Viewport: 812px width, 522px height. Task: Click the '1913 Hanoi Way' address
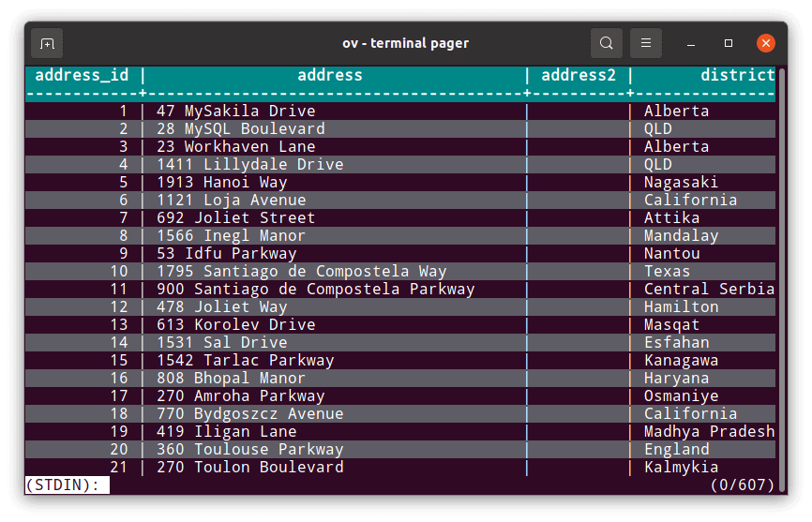coord(222,182)
